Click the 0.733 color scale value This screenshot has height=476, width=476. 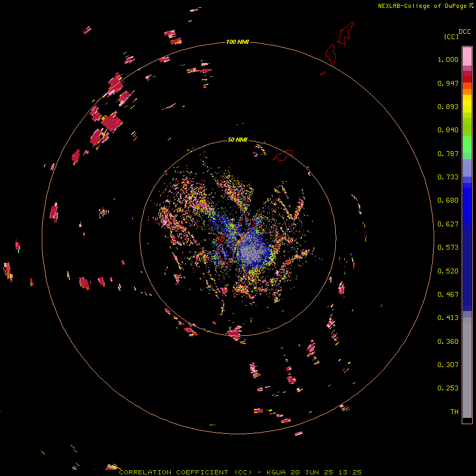(448, 177)
